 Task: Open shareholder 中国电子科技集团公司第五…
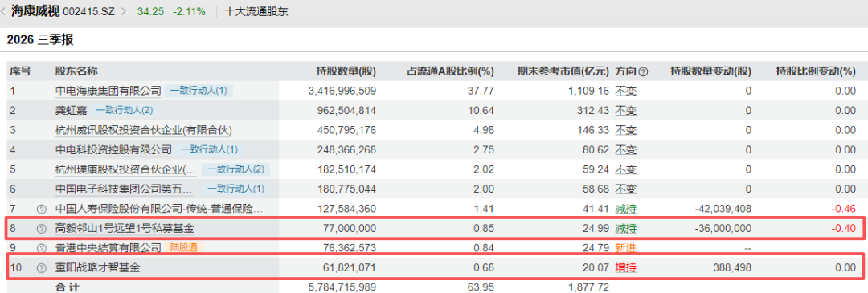(x=125, y=189)
